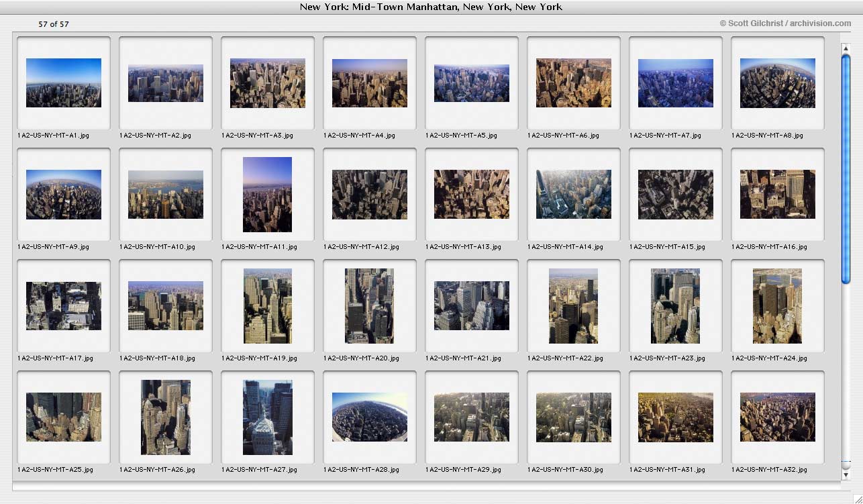The height and width of the screenshot is (504, 863).
Task: Click filename label 1A2-US-NY-MT-A25.jpg
Action: point(56,470)
